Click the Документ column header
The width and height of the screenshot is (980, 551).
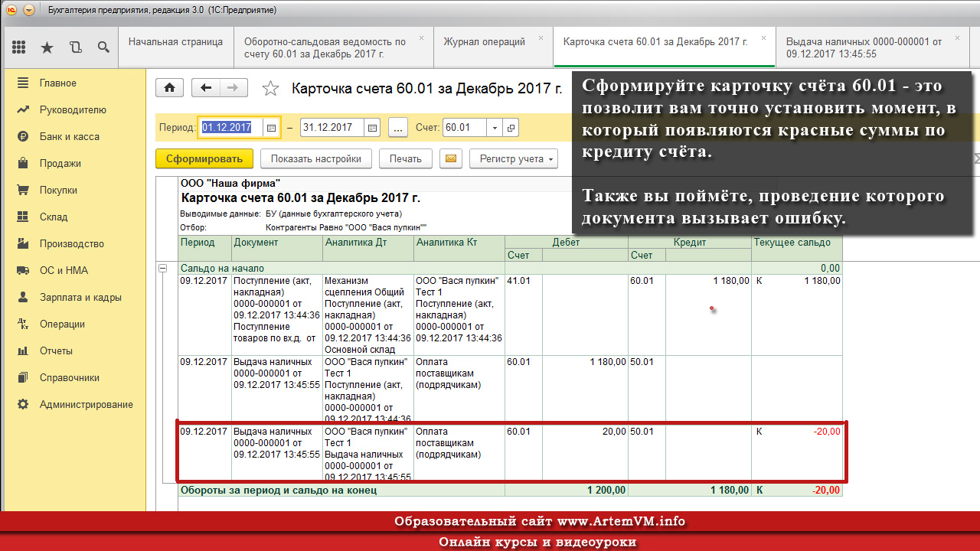point(277,248)
